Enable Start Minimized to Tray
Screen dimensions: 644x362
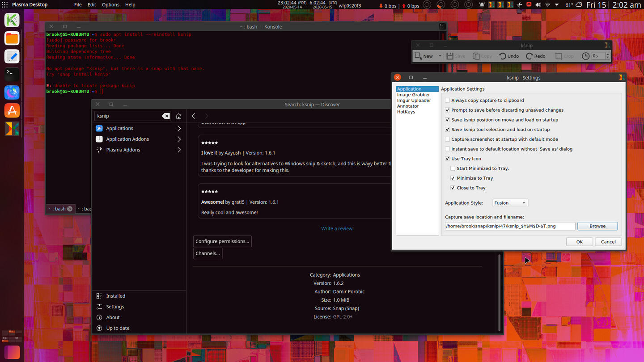[453, 168]
